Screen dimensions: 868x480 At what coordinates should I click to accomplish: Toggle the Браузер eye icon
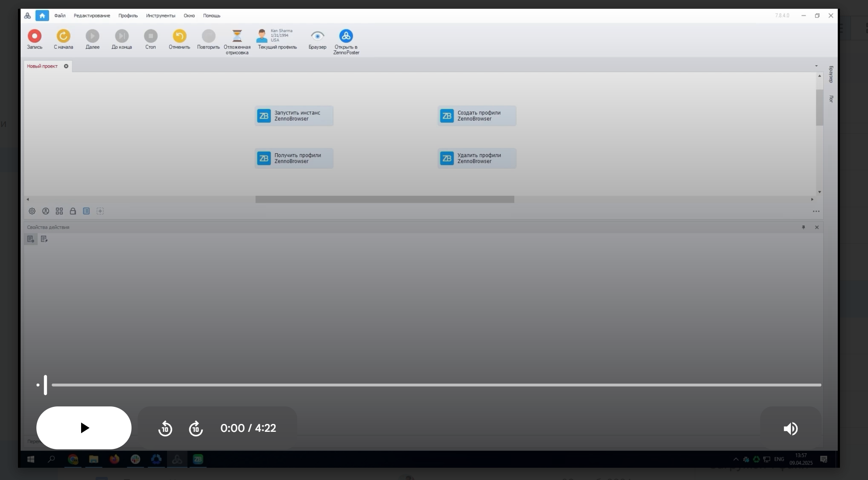tap(317, 36)
